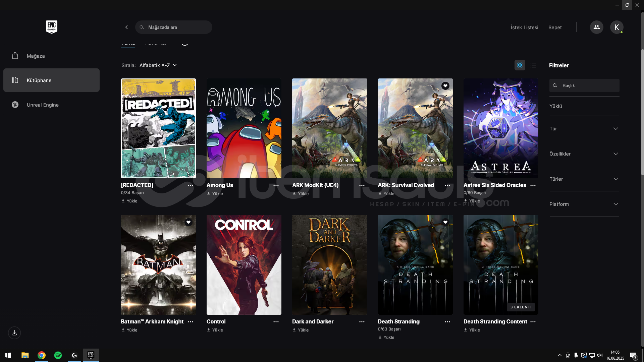Open the Alfabetik A-Z sort dropdown
This screenshot has height=362, width=644.
(x=158, y=65)
